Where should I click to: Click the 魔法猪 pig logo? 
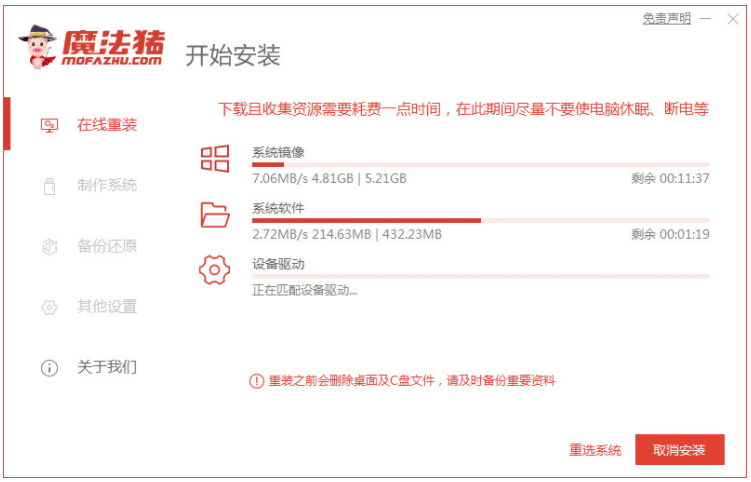point(37,47)
